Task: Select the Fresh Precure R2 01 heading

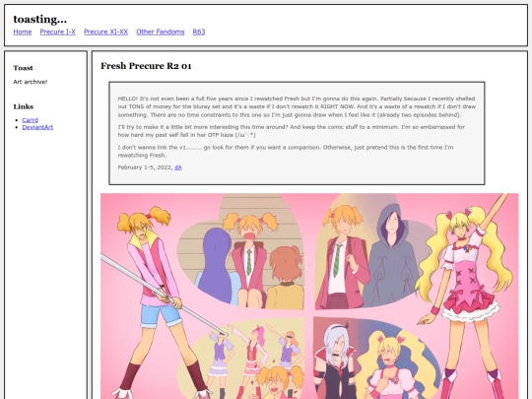Action: tap(146, 66)
